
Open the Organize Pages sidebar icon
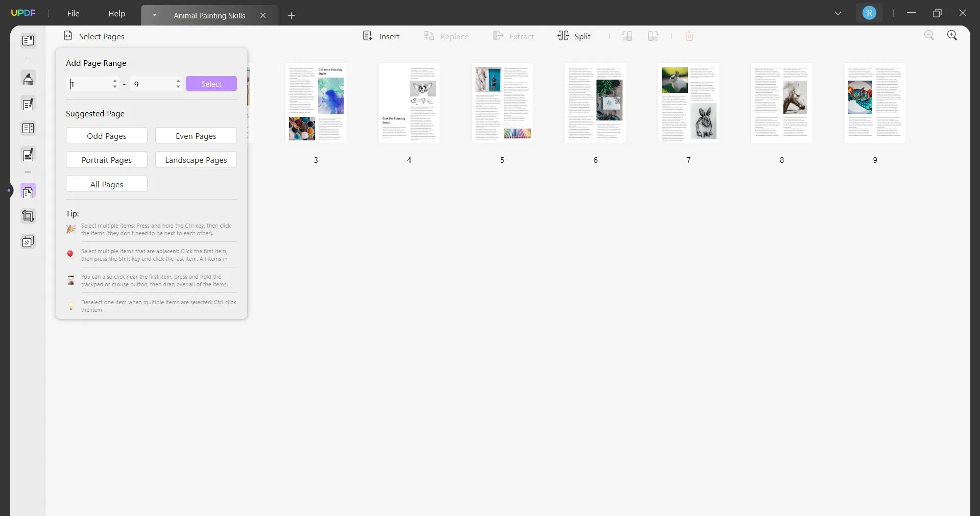(x=28, y=192)
